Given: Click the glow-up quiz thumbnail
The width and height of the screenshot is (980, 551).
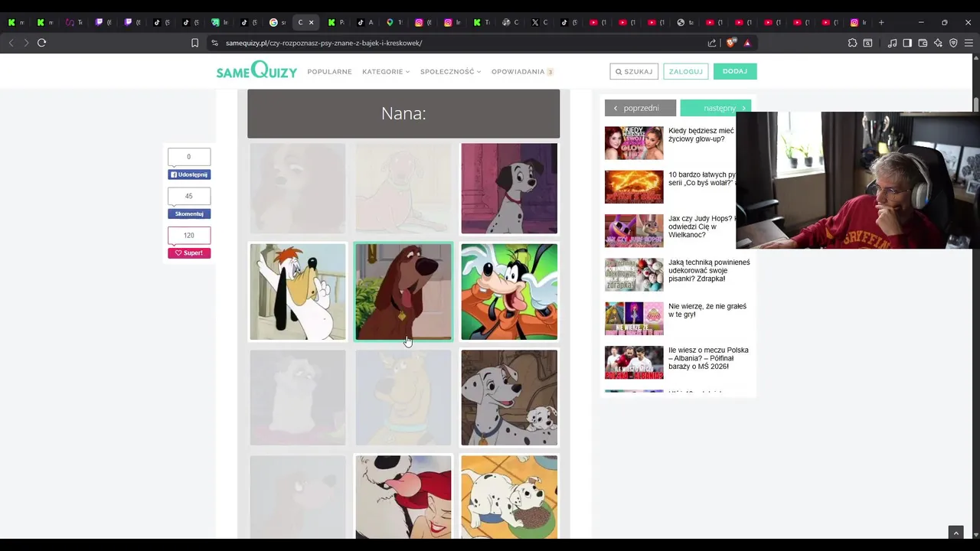Looking at the screenshot, I should [634, 143].
